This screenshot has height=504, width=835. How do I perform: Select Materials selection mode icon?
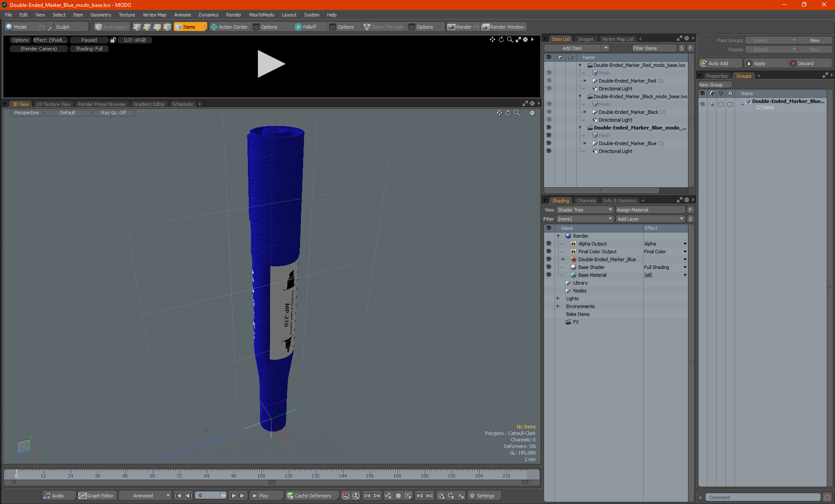pos(167,27)
